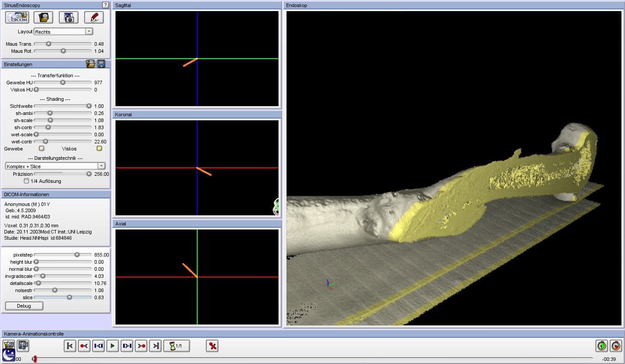The height and width of the screenshot is (364, 625).
Task: Open the help question mark button
Action: click(x=105, y=5)
